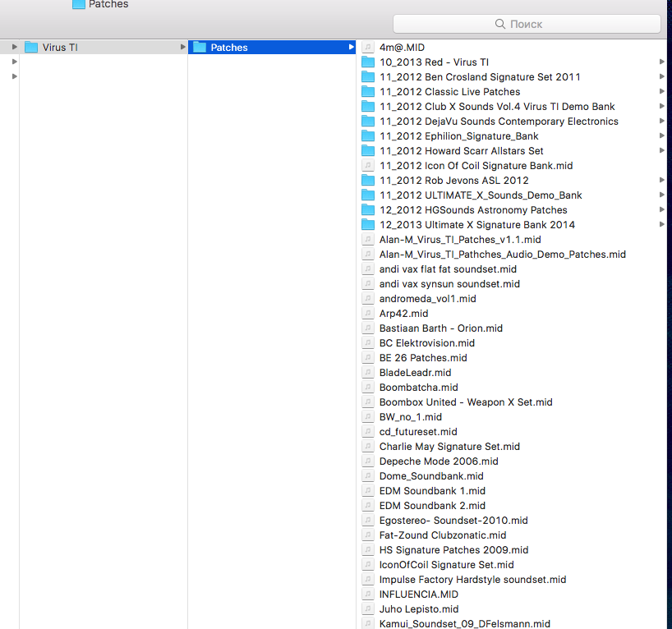Select BW_no_1.mid file icon
Image resolution: width=672 pixels, height=629 pixels.
368,417
